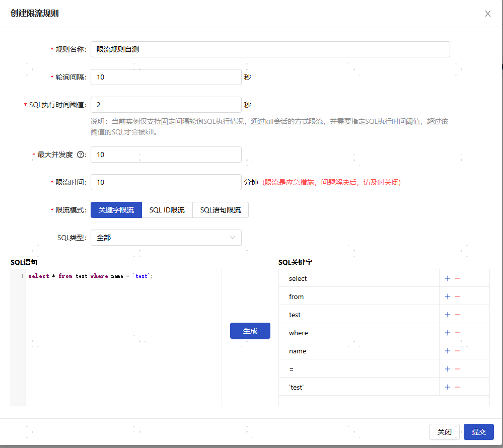Click the quoted 'test' keyword cell
The image size is (503, 448).
click(x=359, y=387)
